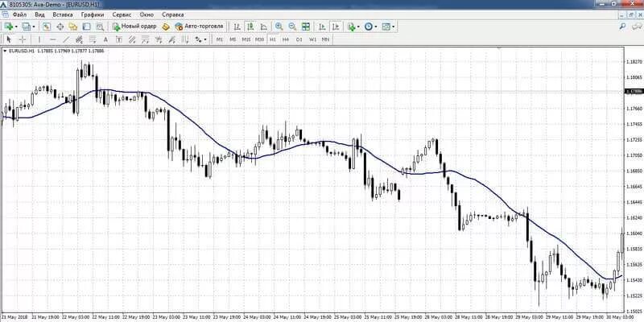Open the Templates icon

tap(386, 27)
